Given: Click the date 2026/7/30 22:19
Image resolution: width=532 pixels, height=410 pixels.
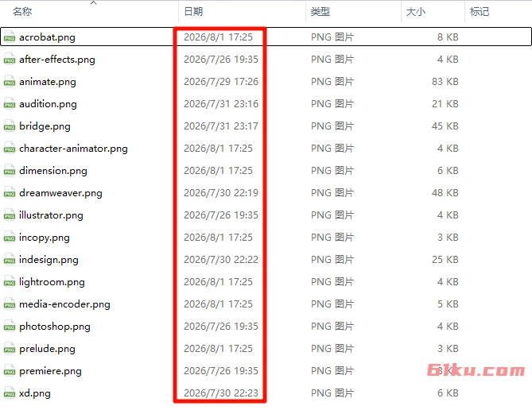Looking at the screenshot, I should (x=221, y=192).
